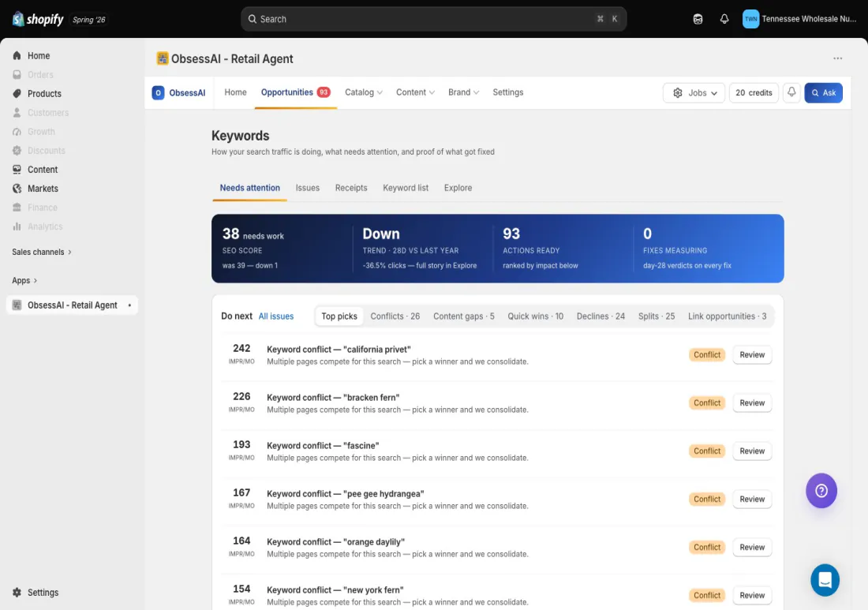Open the blue chat widget button

[x=825, y=580]
